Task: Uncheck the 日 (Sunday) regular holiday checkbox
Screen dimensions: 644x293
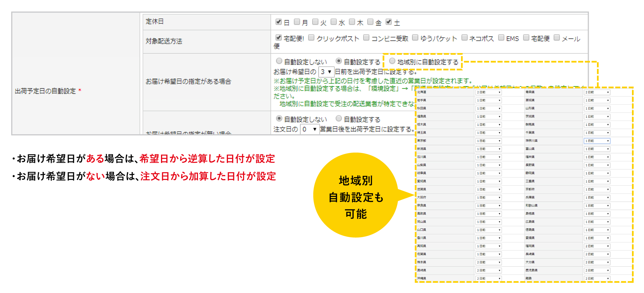Action: coord(278,22)
